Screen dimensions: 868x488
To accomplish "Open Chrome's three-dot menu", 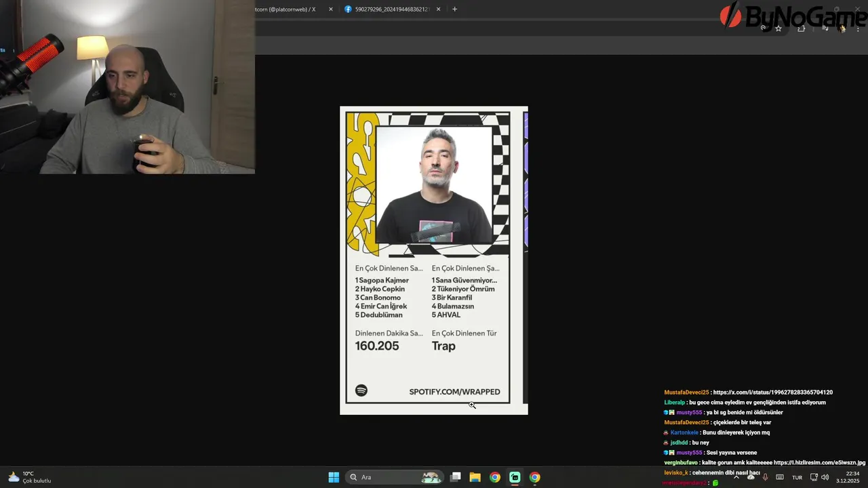I will [859, 28].
